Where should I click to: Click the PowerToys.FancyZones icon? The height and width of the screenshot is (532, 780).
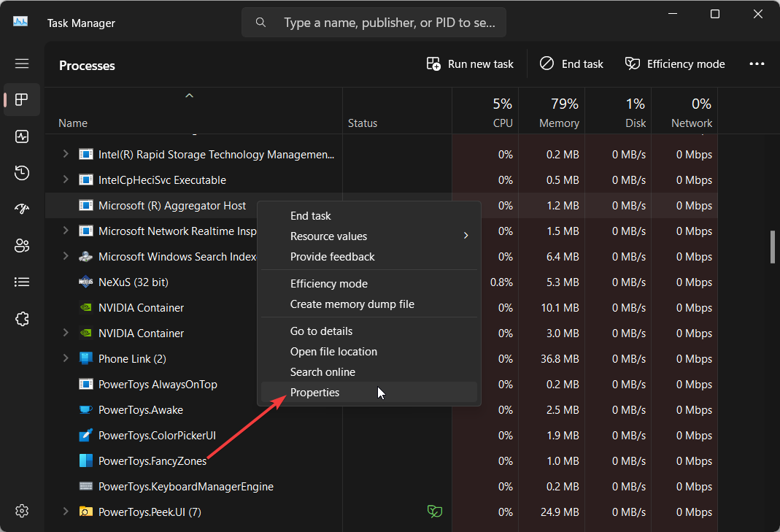tap(86, 460)
